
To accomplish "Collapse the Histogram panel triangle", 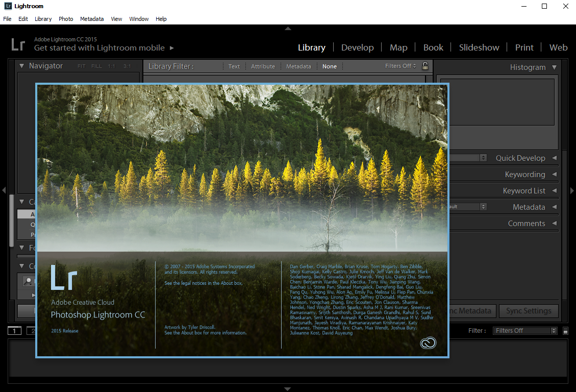I will [x=555, y=67].
